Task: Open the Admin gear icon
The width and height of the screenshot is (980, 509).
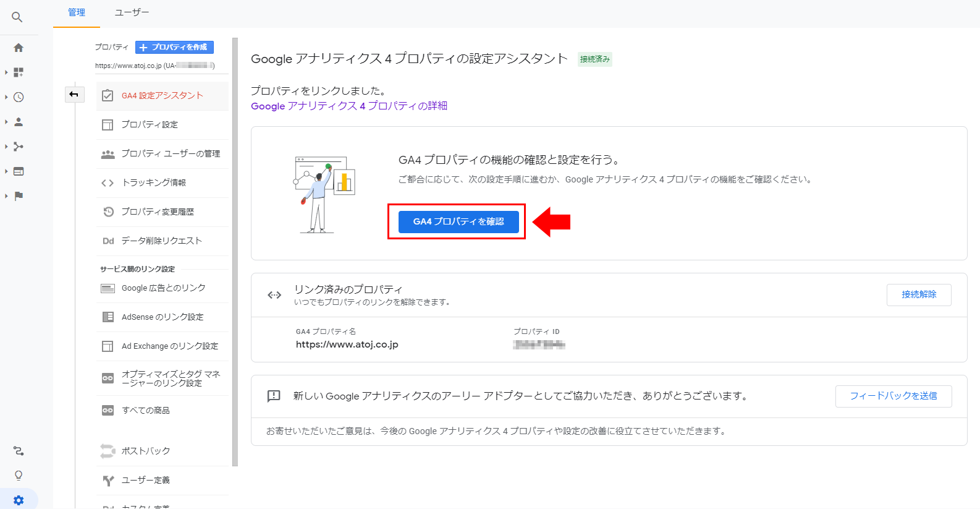Action: pyautogui.click(x=19, y=500)
